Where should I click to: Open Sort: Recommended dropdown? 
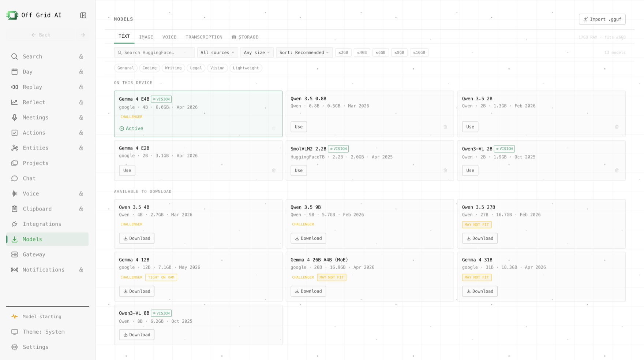coord(304,53)
